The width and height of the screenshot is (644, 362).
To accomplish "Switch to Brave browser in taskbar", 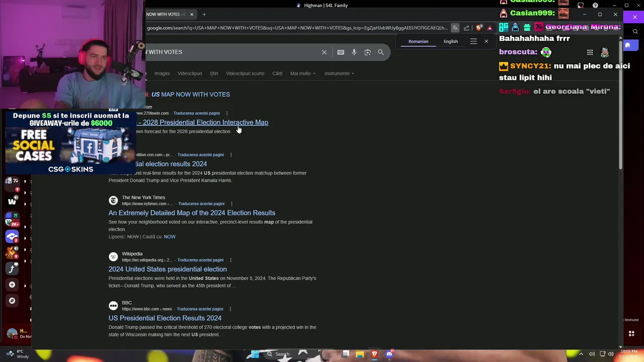I will (x=374, y=354).
